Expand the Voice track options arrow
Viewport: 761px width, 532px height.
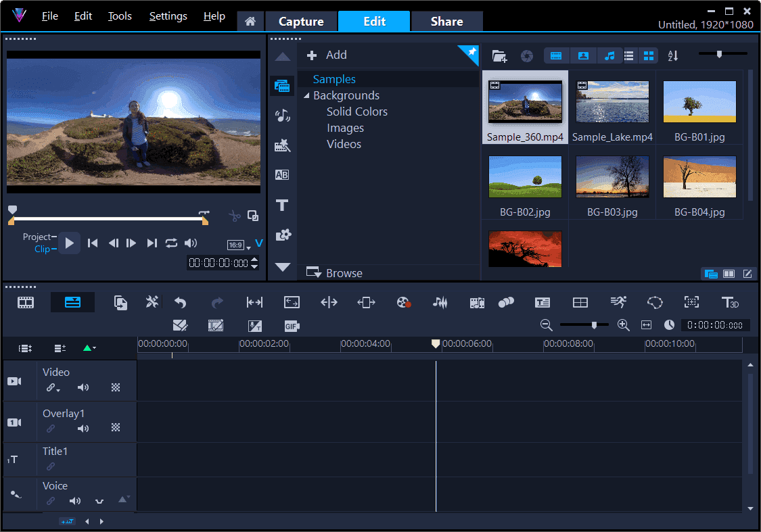point(123,500)
